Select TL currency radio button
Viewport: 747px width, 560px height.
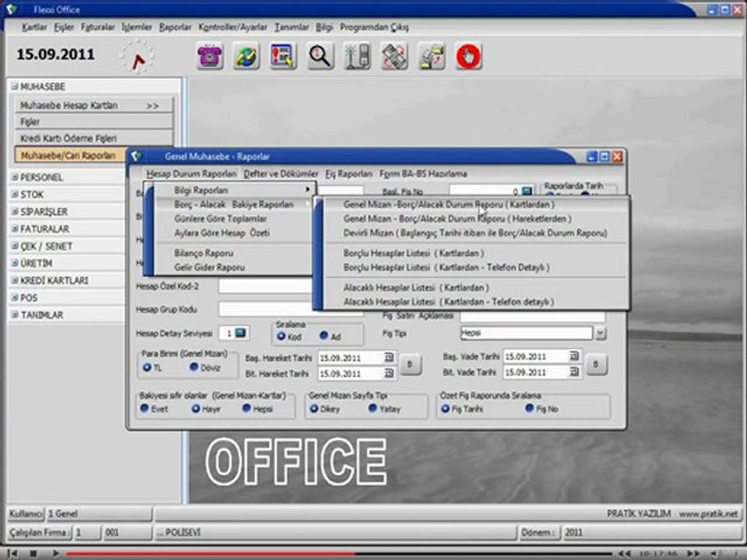point(147,367)
